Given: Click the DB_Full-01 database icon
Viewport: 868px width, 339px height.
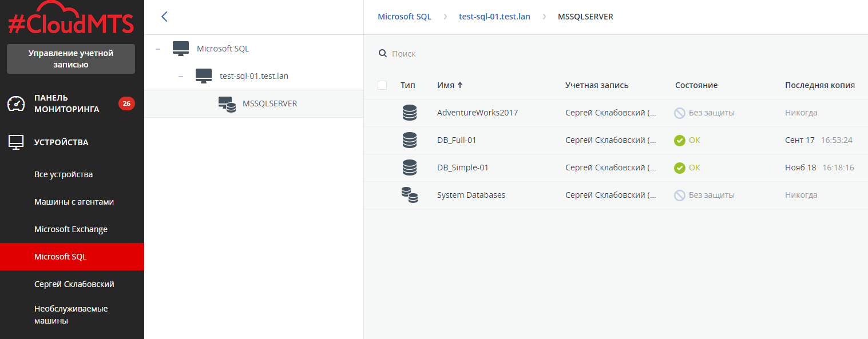Looking at the screenshot, I should [x=409, y=140].
